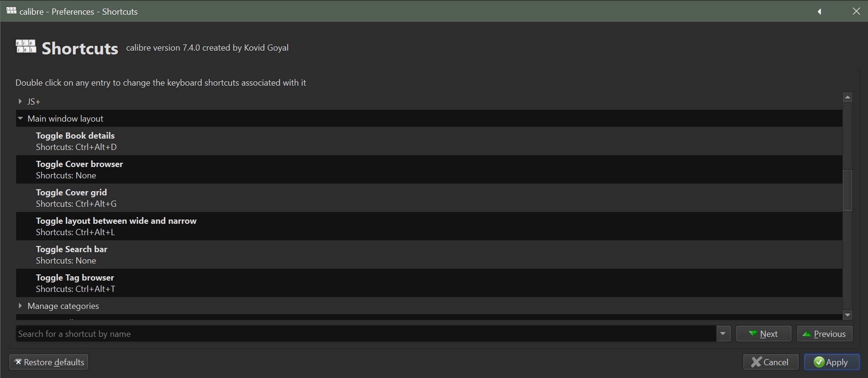Select the Toggle Book details entry
Screen dimensions: 868x378
click(x=429, y=141)
